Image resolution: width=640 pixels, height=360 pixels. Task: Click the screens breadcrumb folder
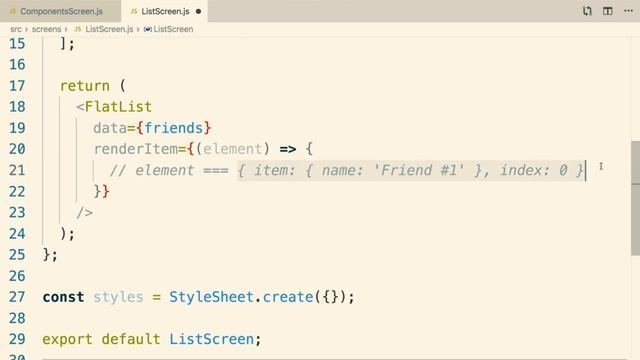click(x=46, y=29)
